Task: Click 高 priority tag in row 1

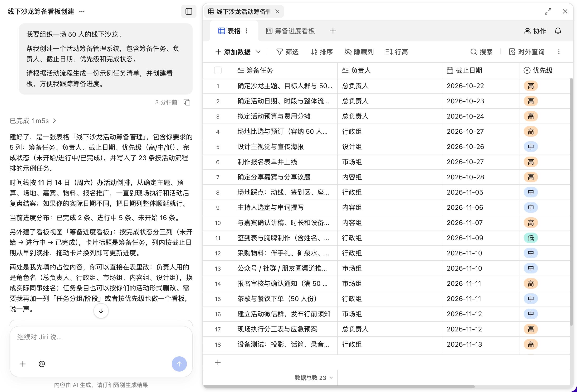Action: (531, 86)
